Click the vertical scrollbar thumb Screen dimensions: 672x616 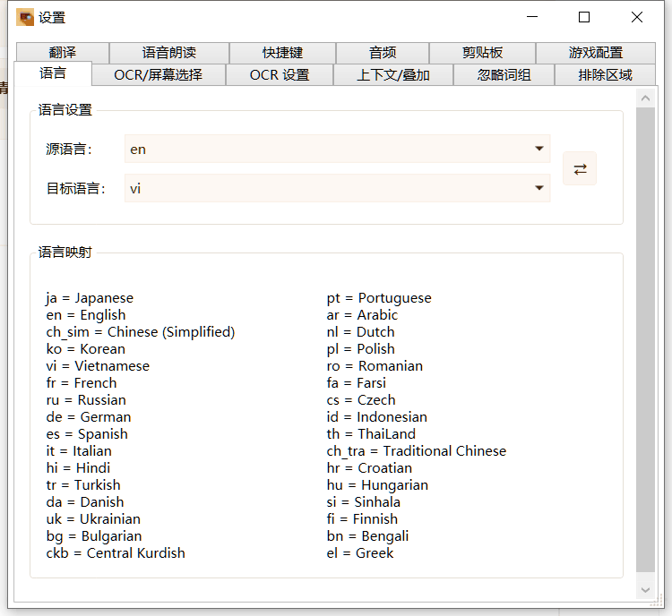coord(645,339)
